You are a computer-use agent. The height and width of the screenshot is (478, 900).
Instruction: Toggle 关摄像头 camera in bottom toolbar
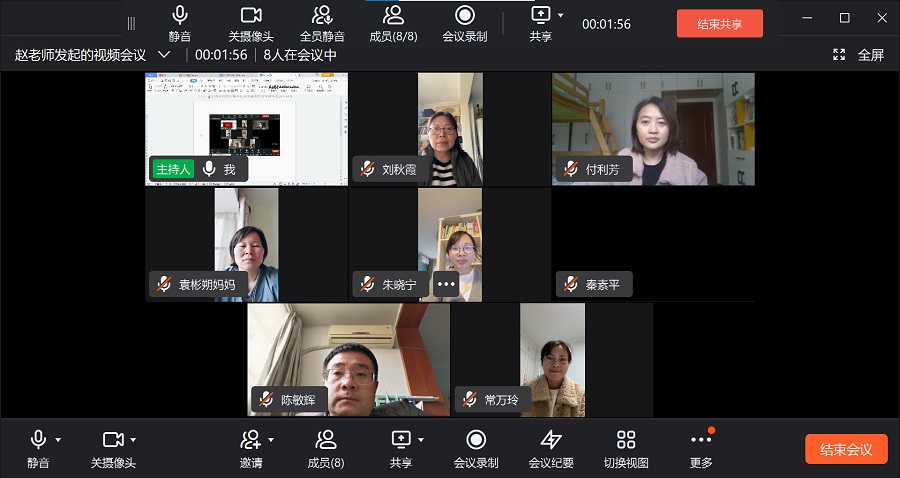tap(112, 440)
